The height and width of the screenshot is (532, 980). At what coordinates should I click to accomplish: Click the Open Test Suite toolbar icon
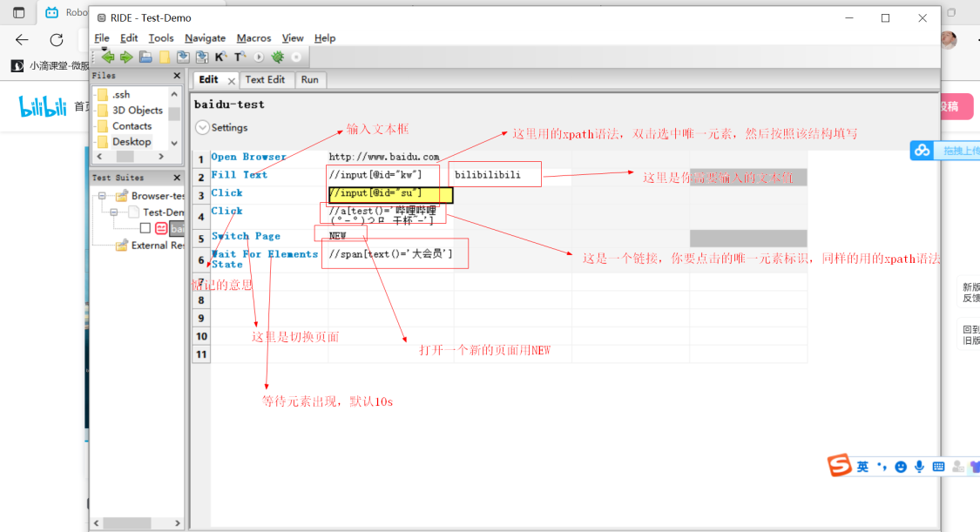pos(145,57)
